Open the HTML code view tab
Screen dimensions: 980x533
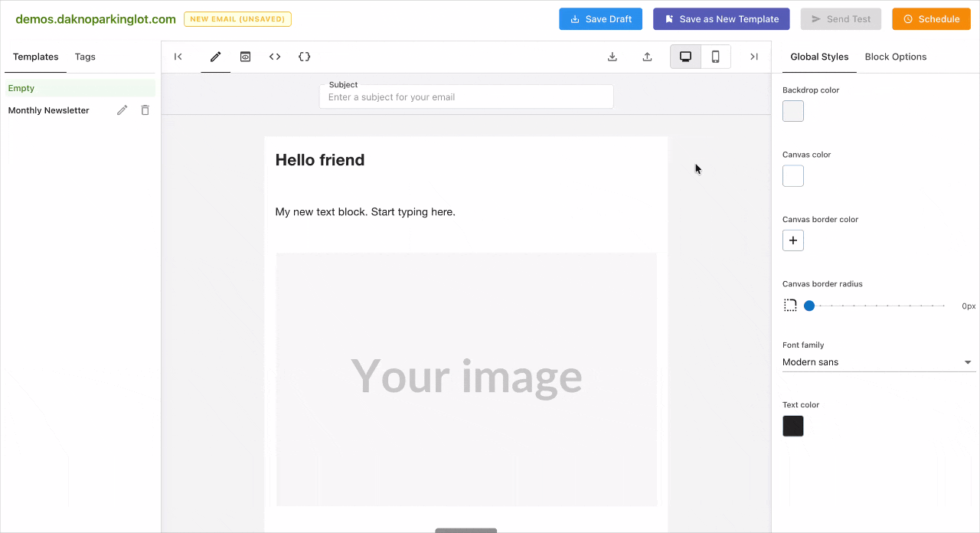pyautogui.click(x=275, y=57)
